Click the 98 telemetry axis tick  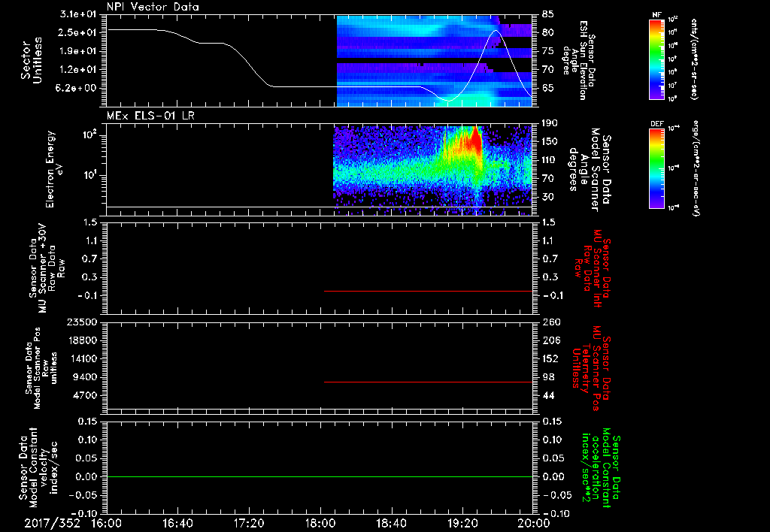tap(548, 377)
